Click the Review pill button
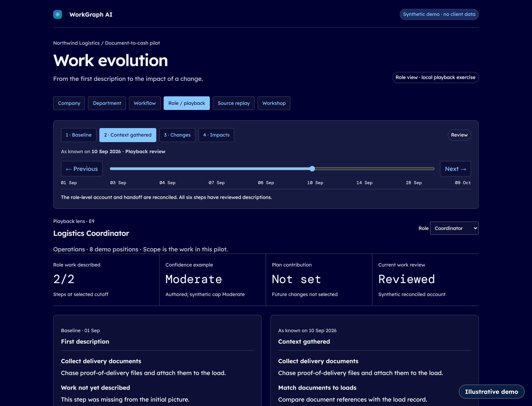The image size is (532, 406). (459, 135)
